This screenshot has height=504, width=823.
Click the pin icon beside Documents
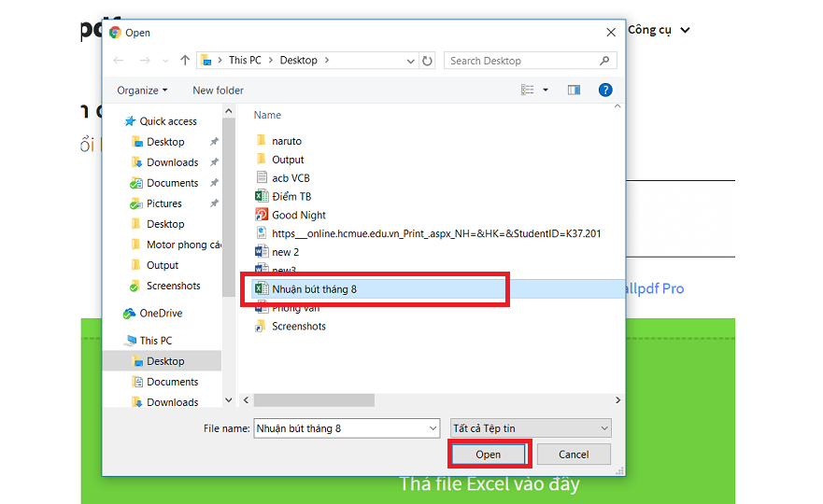[214, 183]
